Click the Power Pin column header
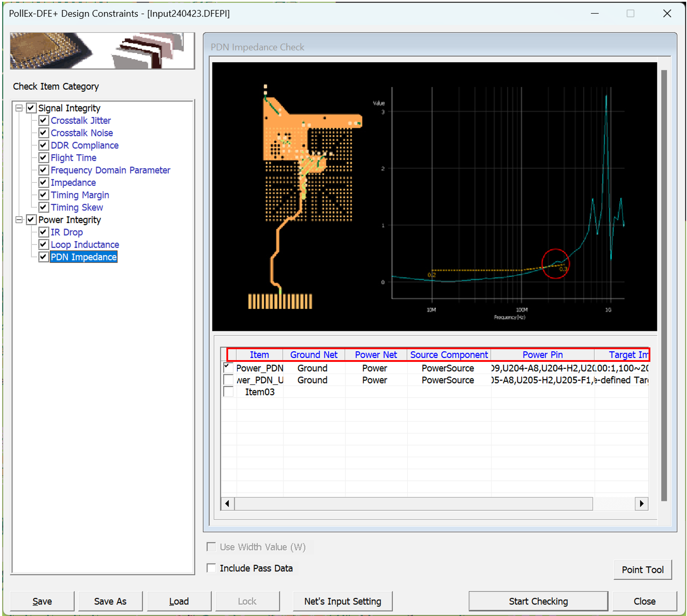The width and height of the screenshot is (687, 616). click(542, 355)
